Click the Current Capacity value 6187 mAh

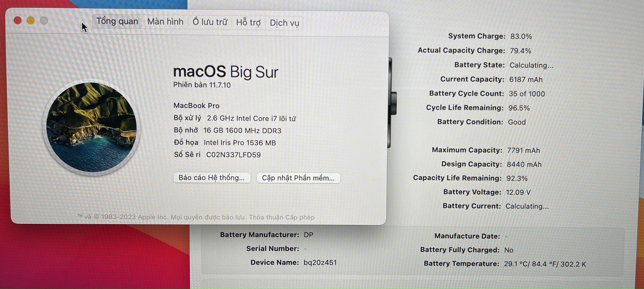[x=526, y=79]
